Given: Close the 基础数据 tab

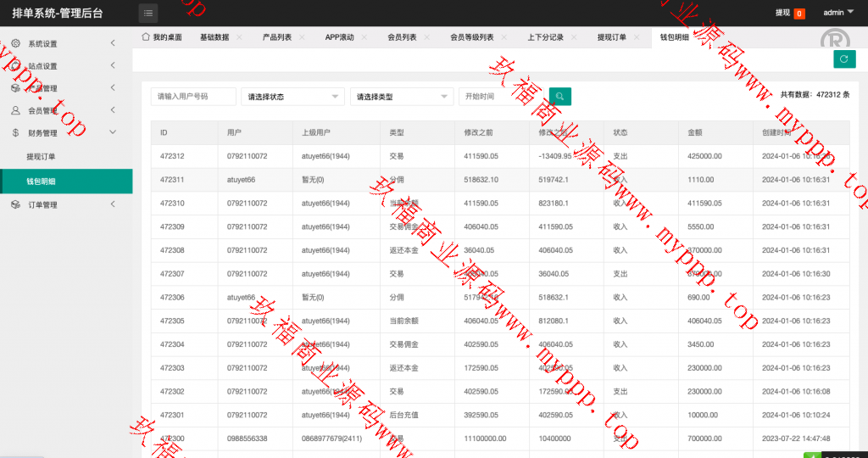Looking at the screenshot, I should click(239, 37).
